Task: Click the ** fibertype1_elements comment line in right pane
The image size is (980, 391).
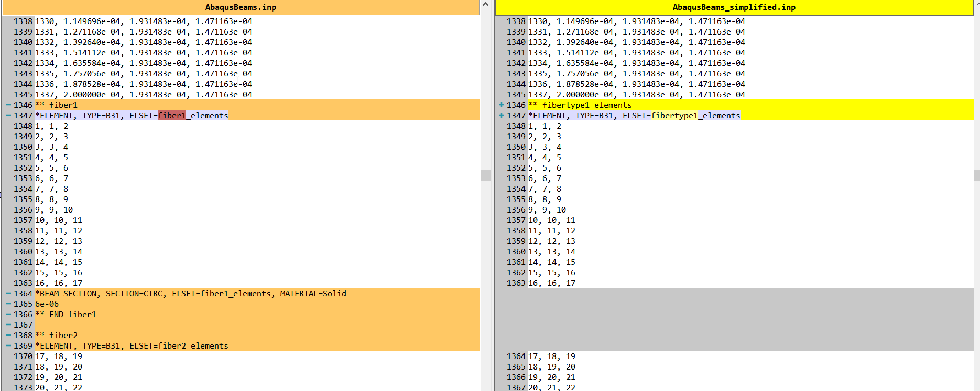Action: (x=587, y=105)
